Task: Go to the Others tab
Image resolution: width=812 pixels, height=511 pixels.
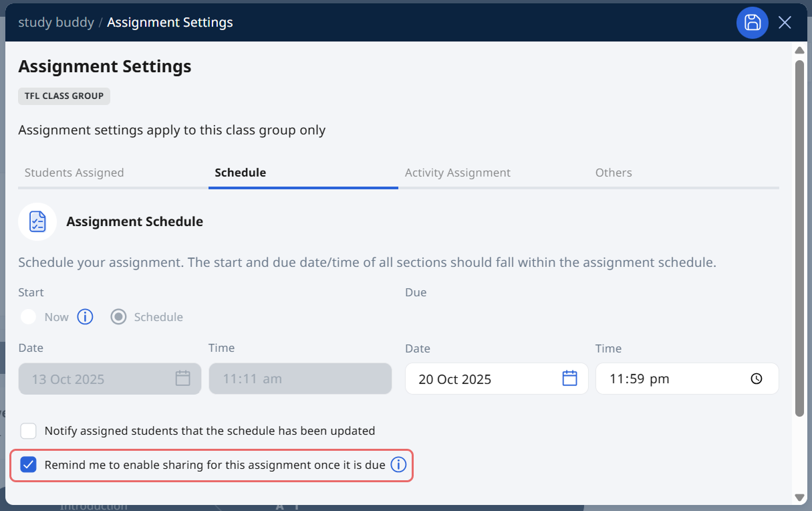Action: (613, 173)
